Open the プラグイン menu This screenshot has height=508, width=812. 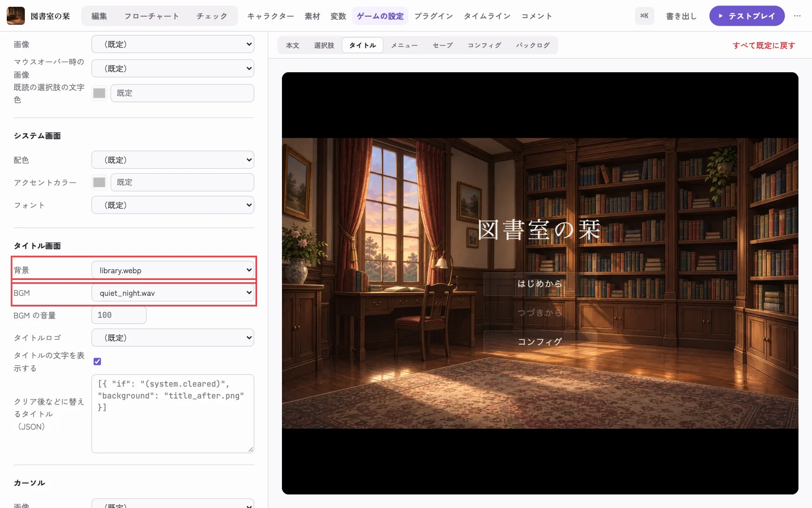pos(434,16)
